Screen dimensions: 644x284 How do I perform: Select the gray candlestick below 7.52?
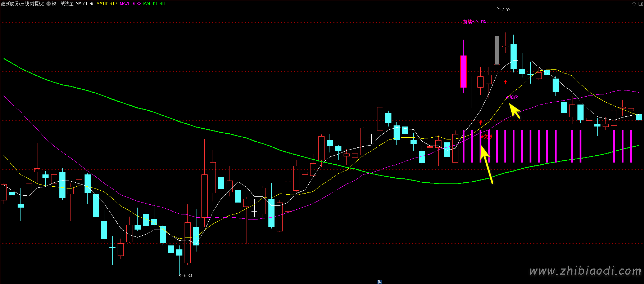pyautogui.click(x=497, y=50)
